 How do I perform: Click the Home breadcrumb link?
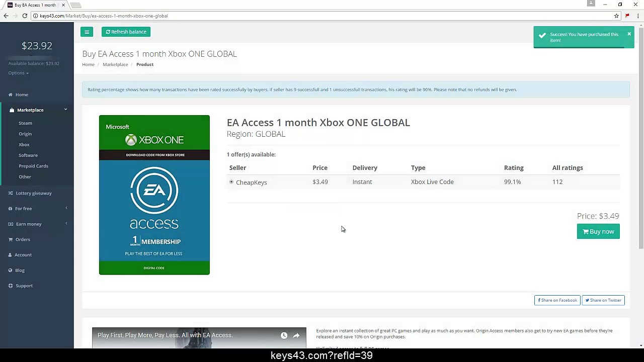coord(88,64)
